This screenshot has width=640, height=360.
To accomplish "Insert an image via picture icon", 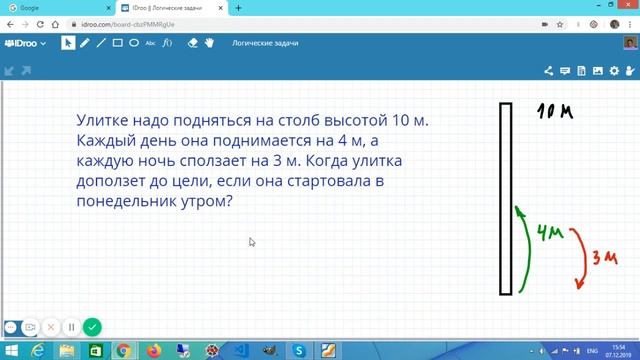I will pyautogui.click(x=598, y=71).
